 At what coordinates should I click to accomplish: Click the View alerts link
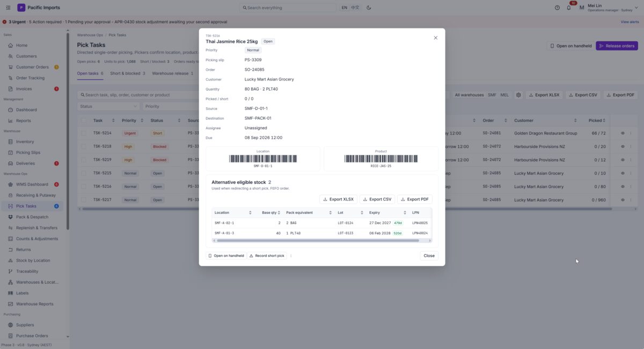point(630,22)
